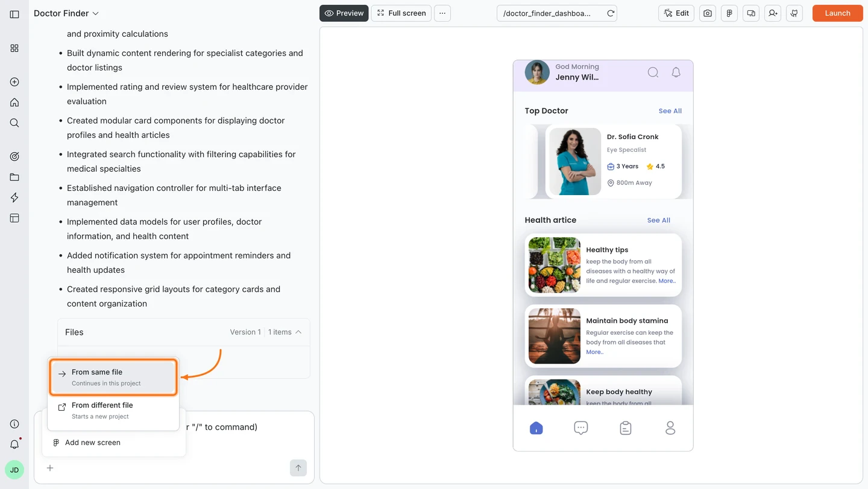Click the Version 1 label

click(245, 332)
